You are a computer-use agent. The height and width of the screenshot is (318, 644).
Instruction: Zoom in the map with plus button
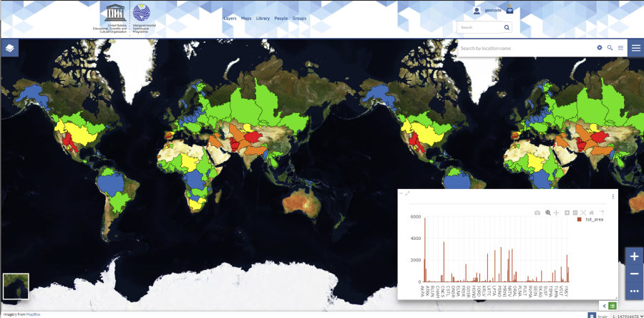click(634, 256)
